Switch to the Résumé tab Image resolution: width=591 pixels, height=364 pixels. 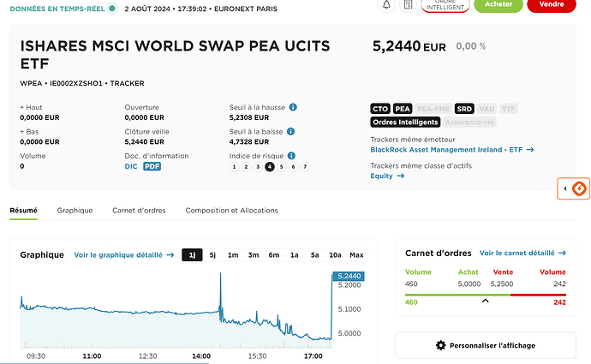[23, 211]
